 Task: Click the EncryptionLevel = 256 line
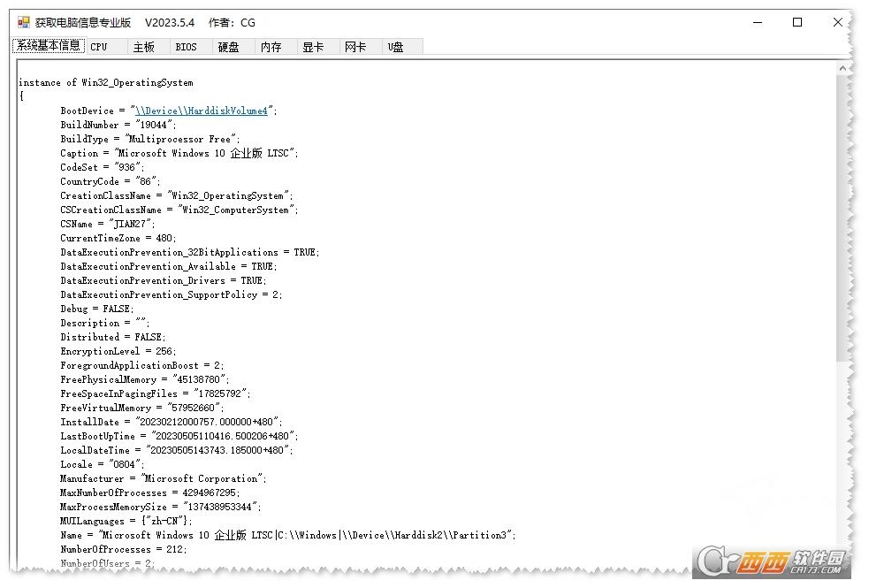click(x=118, y=351)
